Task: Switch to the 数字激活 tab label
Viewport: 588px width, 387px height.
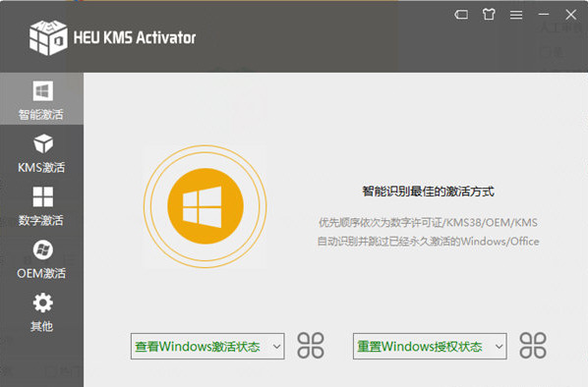Action: pos(41,220)
